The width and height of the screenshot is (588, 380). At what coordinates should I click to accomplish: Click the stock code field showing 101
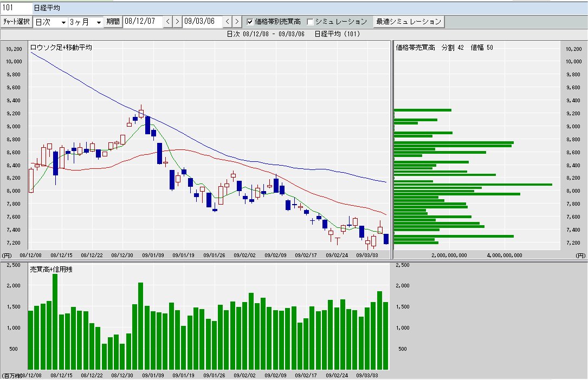coord(16,8)
